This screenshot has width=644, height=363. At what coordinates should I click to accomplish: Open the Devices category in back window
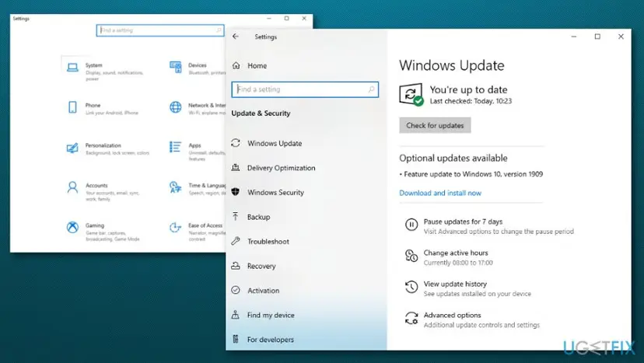[x=198, y=68]
